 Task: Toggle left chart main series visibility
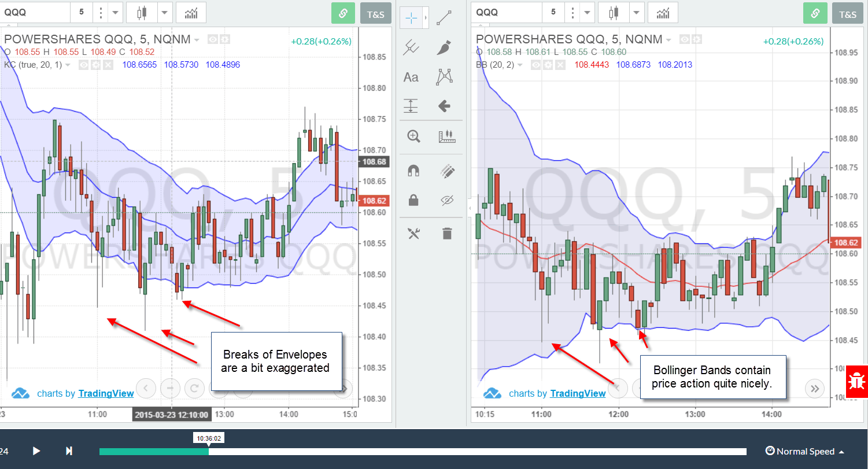(x=213, y=39)
